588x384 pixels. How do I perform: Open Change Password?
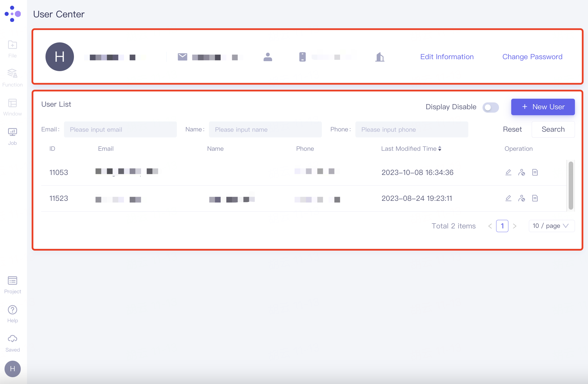(532, 57)
